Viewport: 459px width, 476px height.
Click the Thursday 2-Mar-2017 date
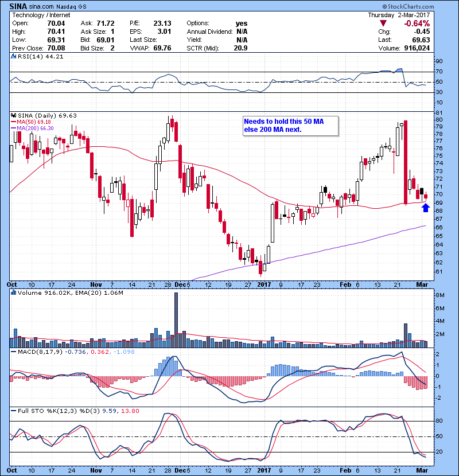(x=399, y=15)
